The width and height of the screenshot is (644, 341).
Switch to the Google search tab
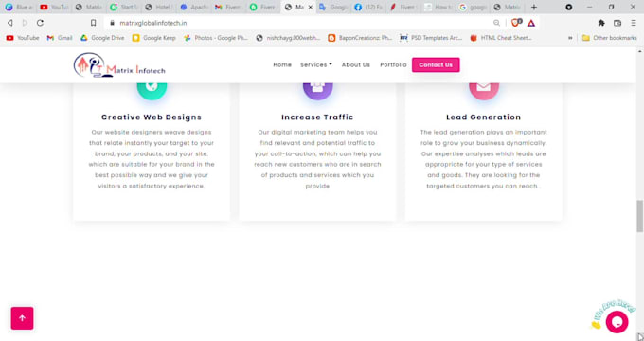(x=474, y=7)
